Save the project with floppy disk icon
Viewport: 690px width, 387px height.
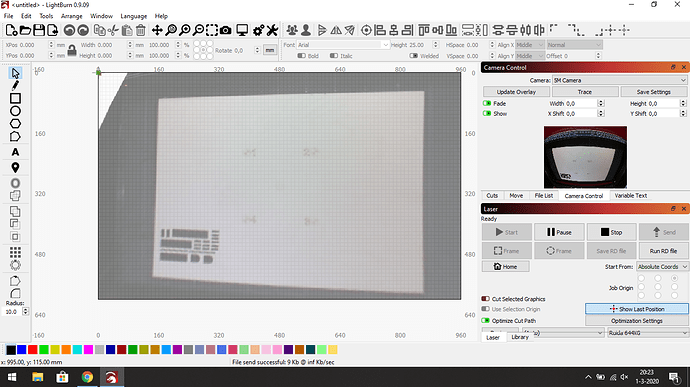tap(39, 30)
